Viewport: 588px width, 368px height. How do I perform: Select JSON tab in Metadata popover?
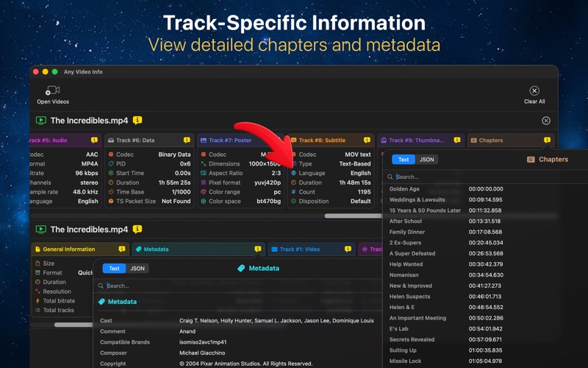coord(137,269)
